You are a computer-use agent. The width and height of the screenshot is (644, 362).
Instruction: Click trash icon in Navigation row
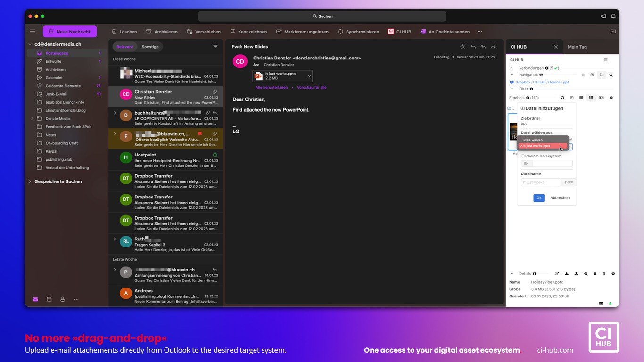click(583, 75)
